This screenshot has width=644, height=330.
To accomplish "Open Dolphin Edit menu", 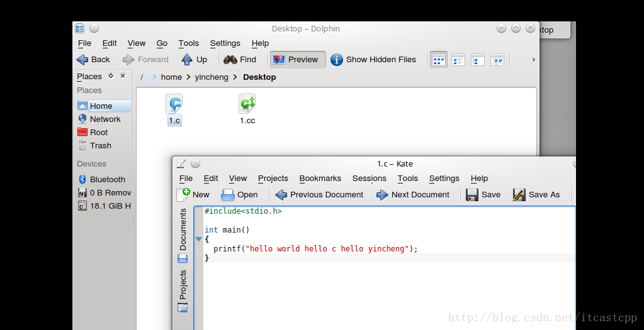I will 110,43.
